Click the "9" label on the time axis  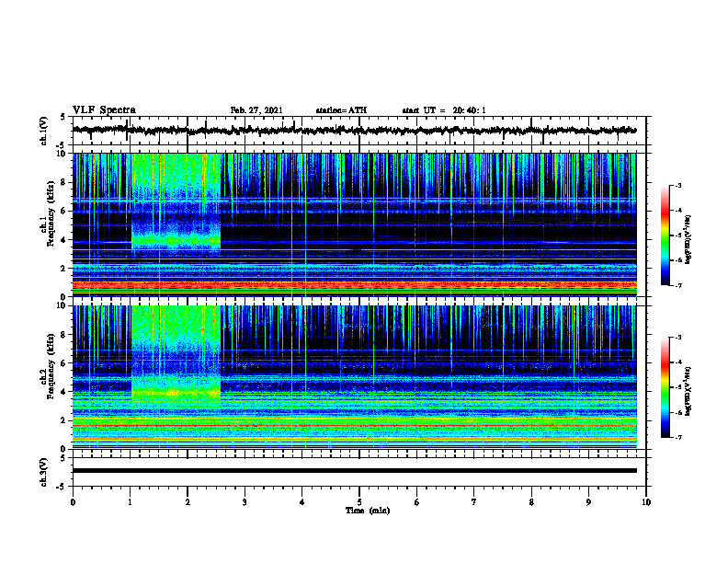588,502
